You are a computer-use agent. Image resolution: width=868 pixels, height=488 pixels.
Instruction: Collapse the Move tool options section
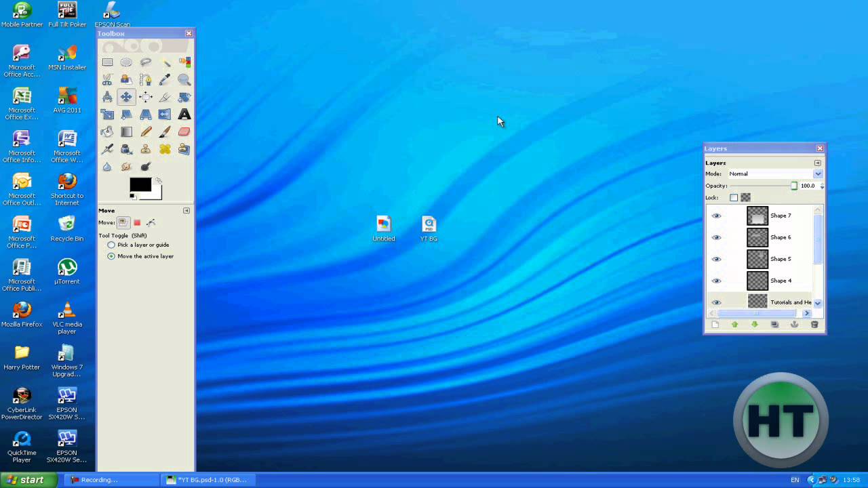click(186, 210)
